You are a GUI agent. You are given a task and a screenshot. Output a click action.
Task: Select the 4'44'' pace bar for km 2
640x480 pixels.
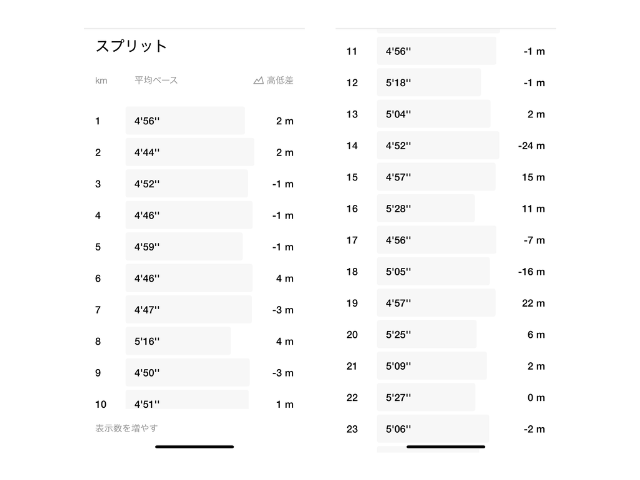click(190, 152)
